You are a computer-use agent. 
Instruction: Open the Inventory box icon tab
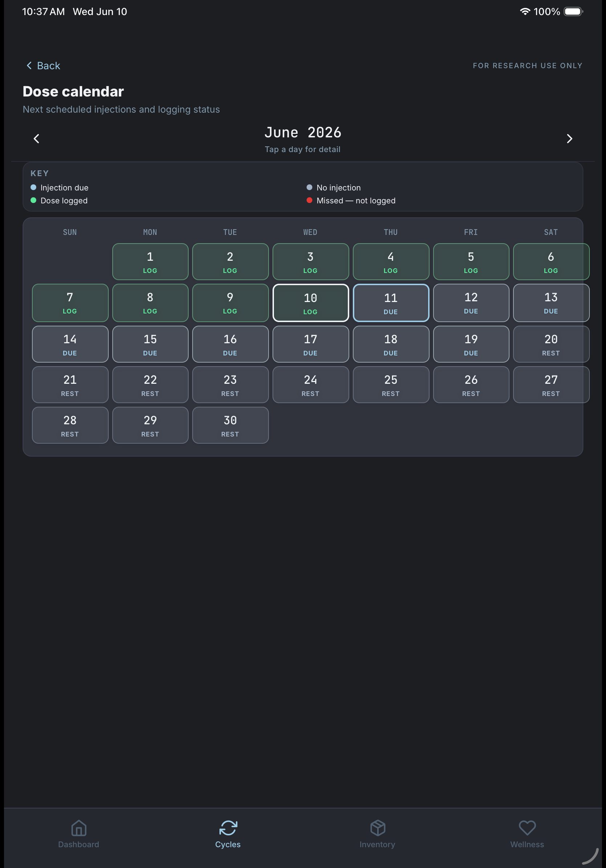pyautogui.click(x=377, y=834)
